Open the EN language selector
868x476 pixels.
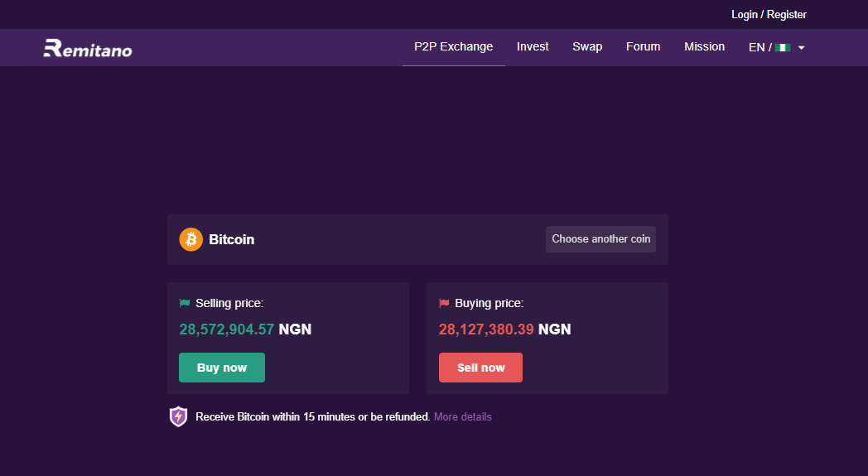point(756,47)
